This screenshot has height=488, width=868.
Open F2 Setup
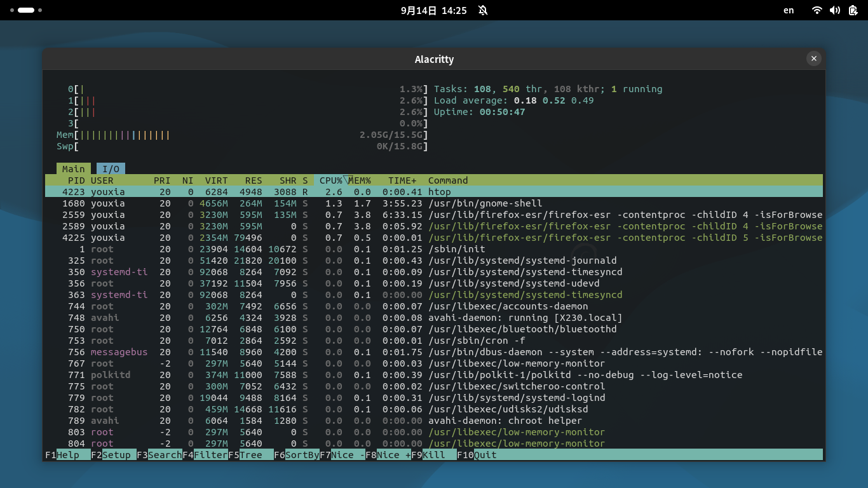[113, 455]
